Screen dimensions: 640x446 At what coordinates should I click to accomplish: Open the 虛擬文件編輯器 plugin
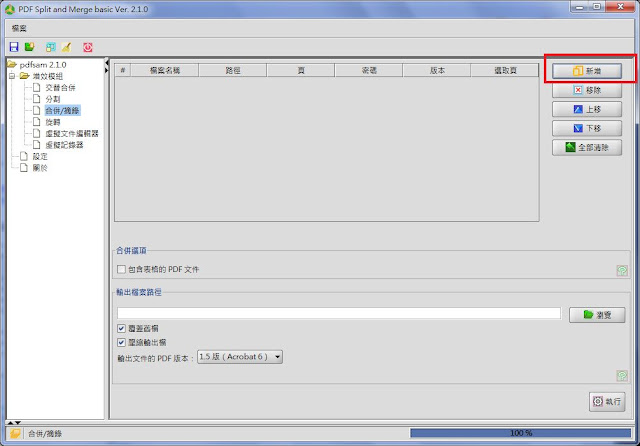[71, 133]
